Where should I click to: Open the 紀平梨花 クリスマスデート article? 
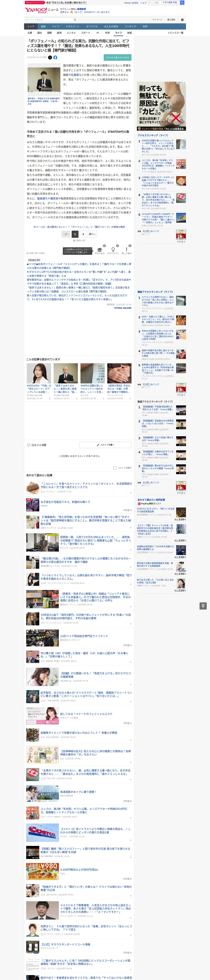(86, 694)
